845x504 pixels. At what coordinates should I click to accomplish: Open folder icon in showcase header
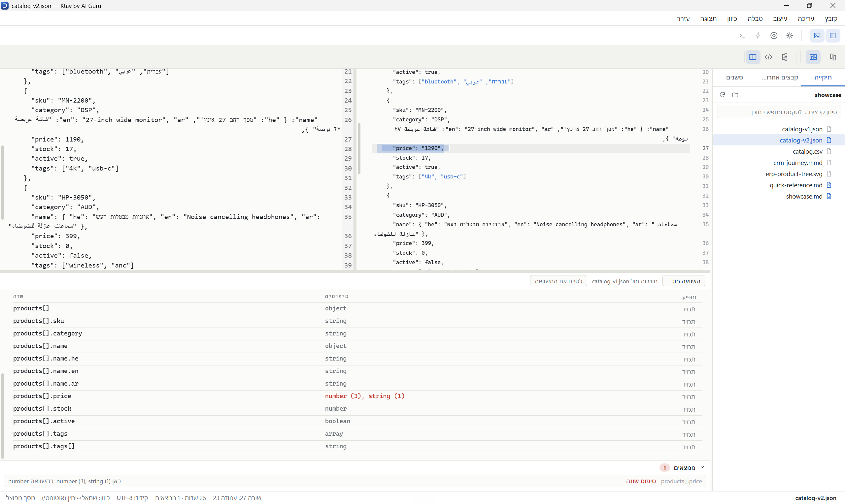pos(735,95)
